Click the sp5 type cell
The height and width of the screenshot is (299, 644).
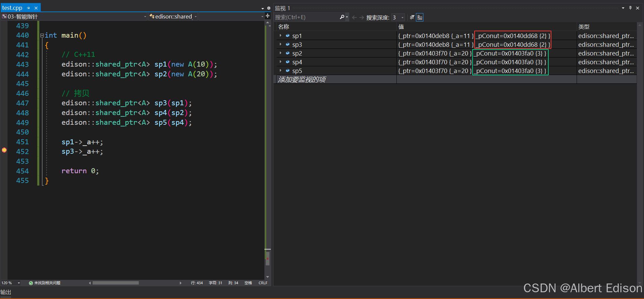pyautogui.click(x=607, y=71)
